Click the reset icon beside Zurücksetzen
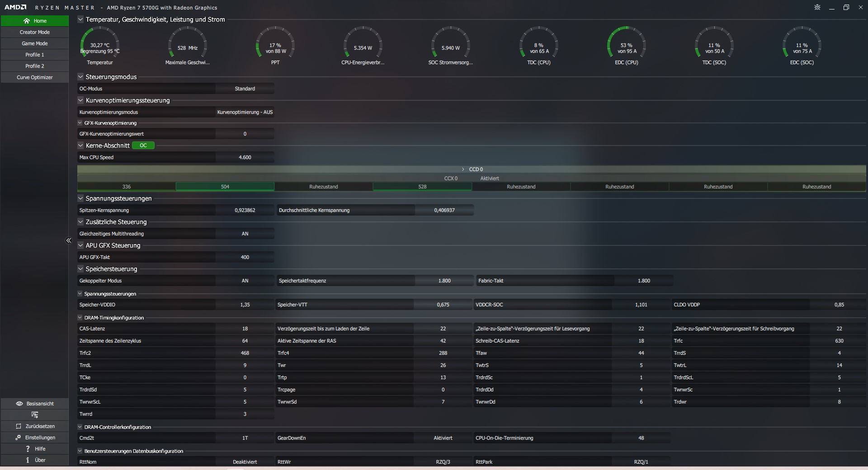Image resolution: width=868 pixels, height=470 pixels. pos(19,426)
